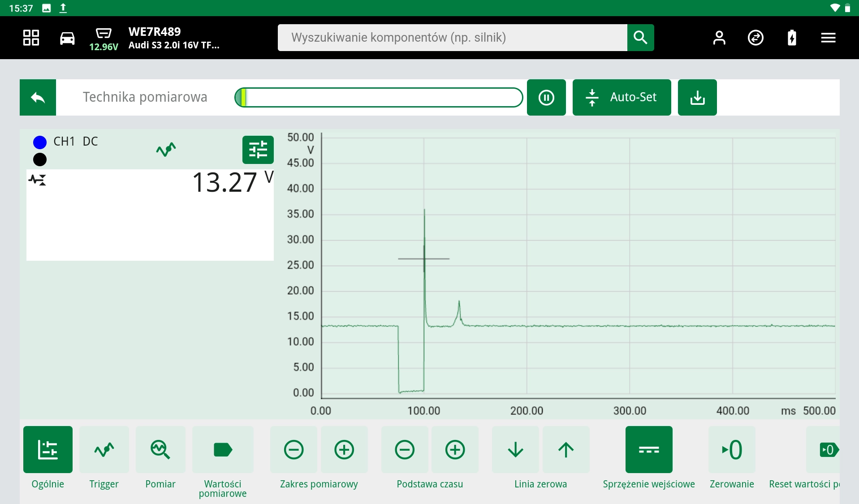Tap the battery charging status icon
This screenshot has width=859, height=504.
[792, 38]
